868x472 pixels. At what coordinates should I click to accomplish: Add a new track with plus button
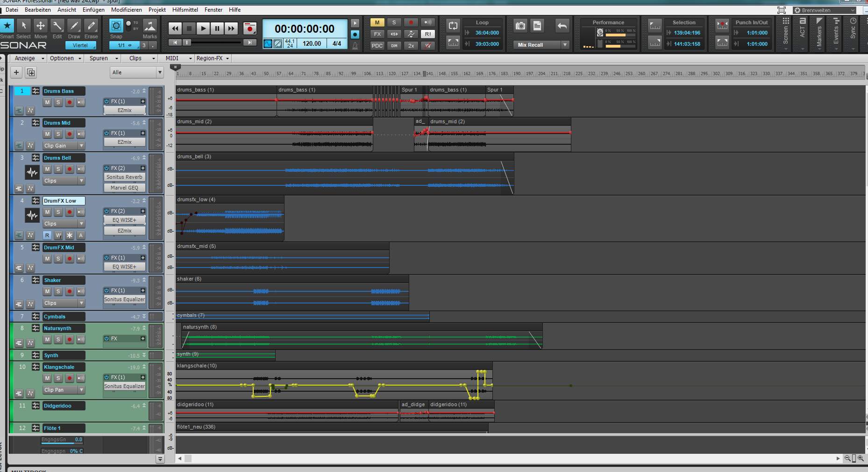16,72
